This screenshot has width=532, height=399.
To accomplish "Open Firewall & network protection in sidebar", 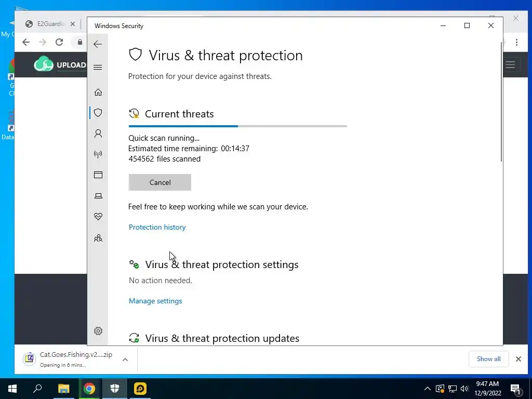I will (x=98, y=154).
